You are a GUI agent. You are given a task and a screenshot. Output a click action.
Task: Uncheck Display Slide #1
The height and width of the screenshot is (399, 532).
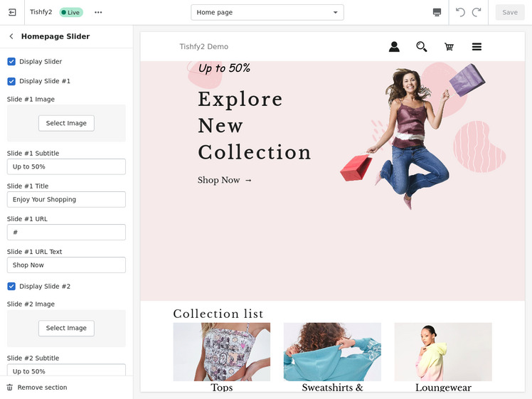11,81
